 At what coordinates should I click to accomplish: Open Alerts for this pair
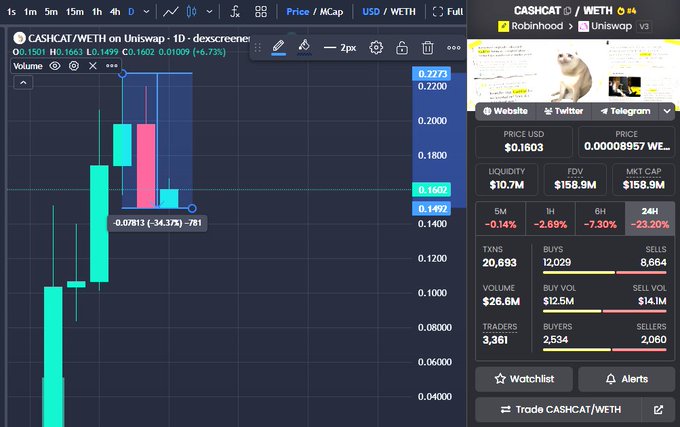coord(626,379)
